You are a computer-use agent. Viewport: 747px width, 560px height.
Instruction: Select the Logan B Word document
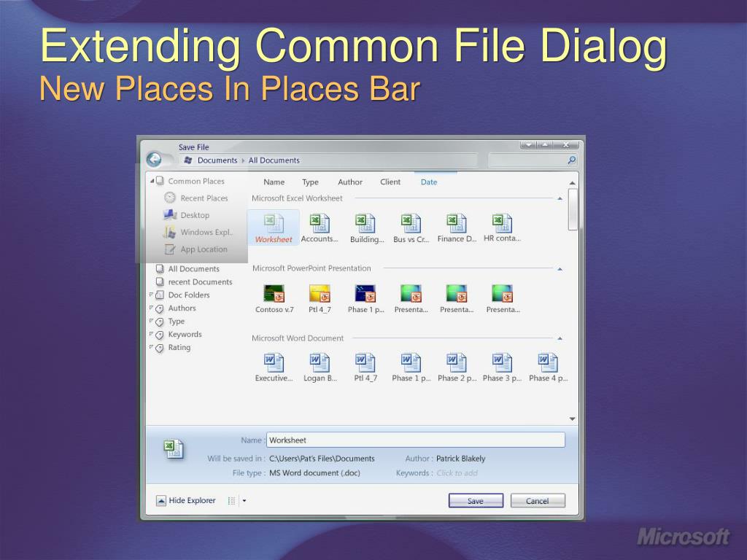[320, 367]
